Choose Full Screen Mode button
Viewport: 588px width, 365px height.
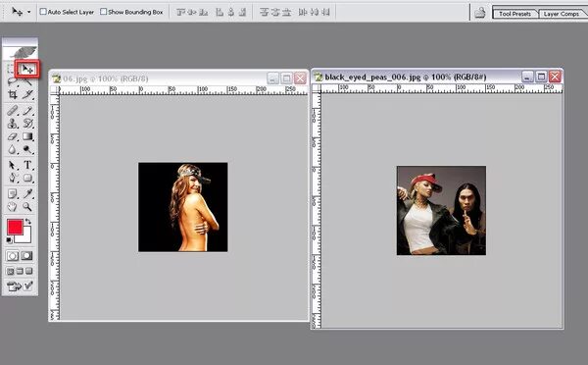pyautogui.click(x=28, y=271)
